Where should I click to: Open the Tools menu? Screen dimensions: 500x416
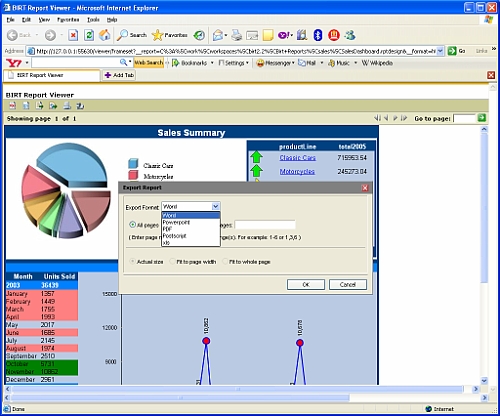coord(93,20)
